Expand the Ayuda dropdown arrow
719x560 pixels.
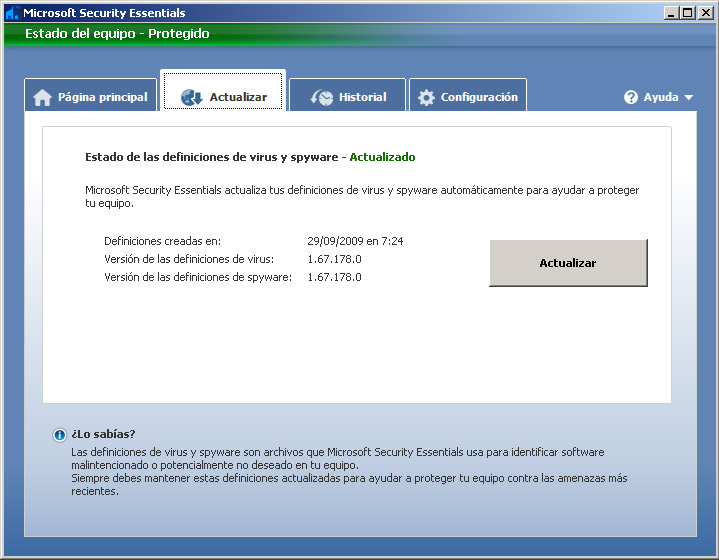(689, 98)
